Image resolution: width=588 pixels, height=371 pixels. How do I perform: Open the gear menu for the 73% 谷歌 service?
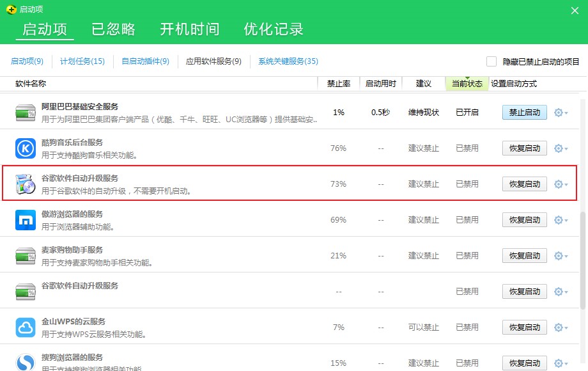click(x=561, y=184)
